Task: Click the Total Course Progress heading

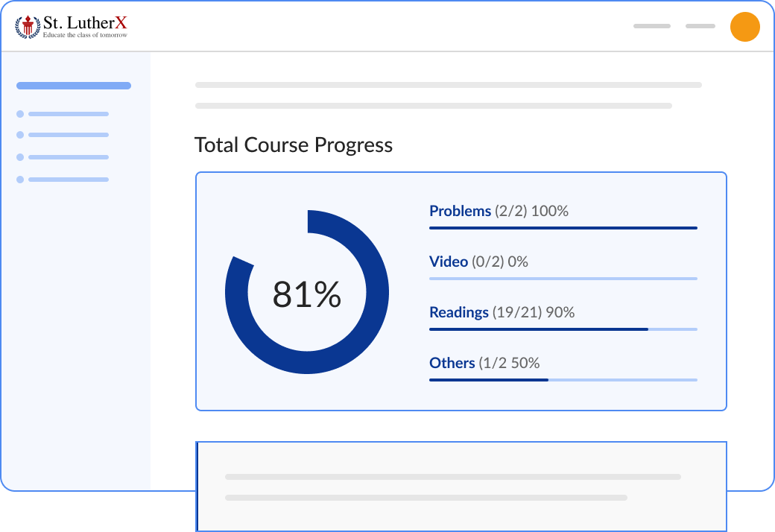Action: (x=294, y=145)
